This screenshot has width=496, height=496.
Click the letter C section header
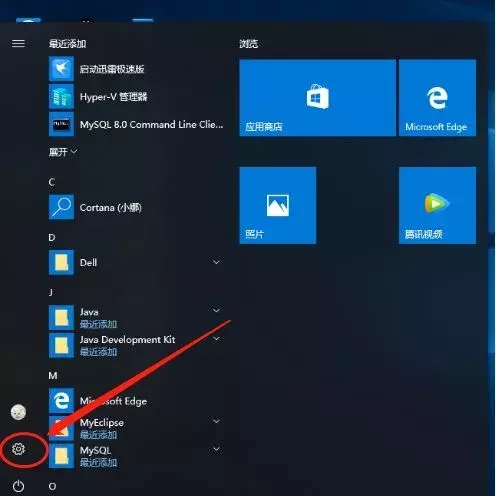click(52, 182)
